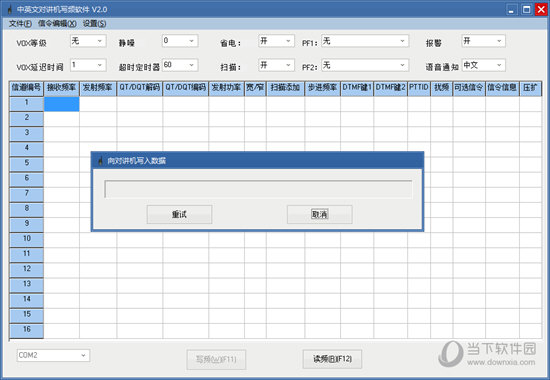Open the PF2 key function dropdown
The height and width of the screenshot is (380, 550).
(365, 65)
